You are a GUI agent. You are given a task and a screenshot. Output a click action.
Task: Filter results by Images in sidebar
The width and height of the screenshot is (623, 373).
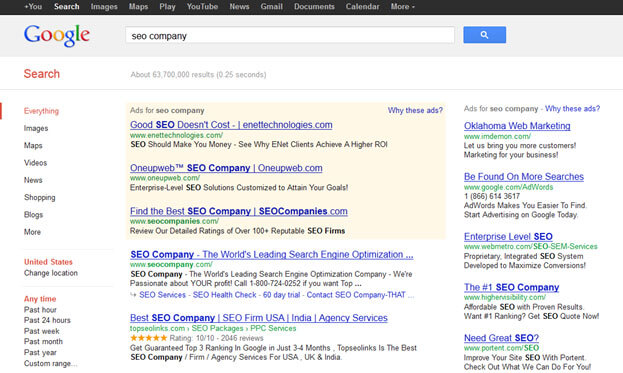(x=36, y=128)
